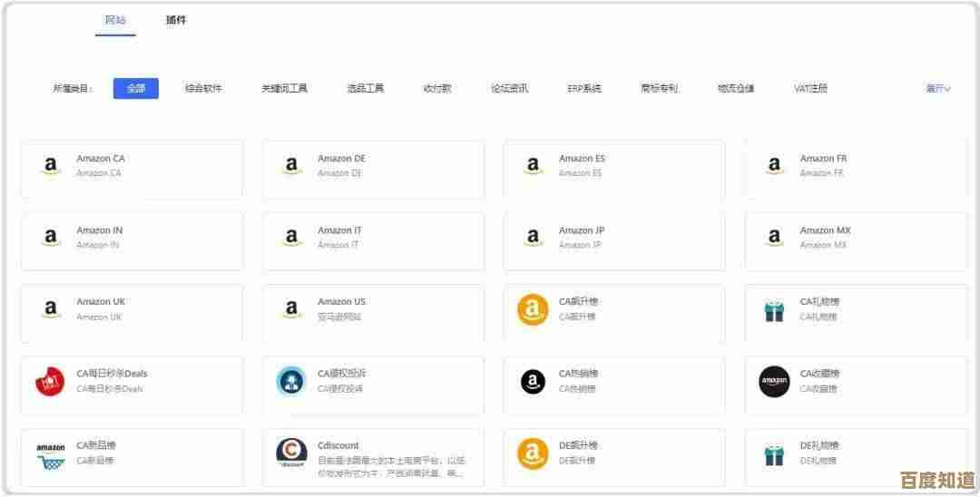Click the black CA收藏榜 amazon icon
Screen dimensions: 980x497
tap(774, 382)
